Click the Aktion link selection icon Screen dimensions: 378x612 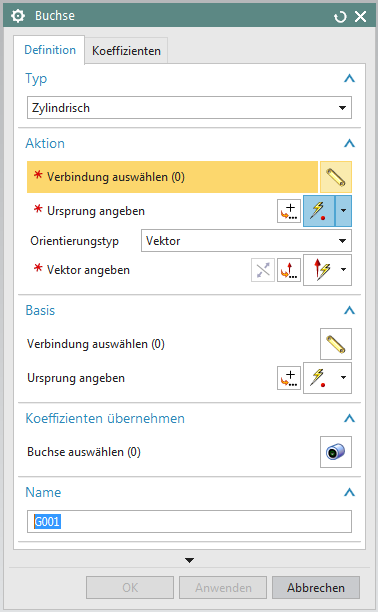pos(336,177)
